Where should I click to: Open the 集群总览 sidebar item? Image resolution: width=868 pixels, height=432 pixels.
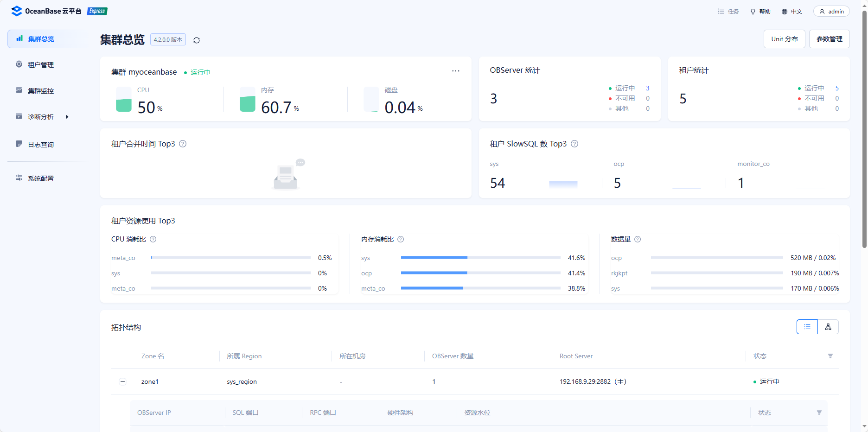pos(46,39)
